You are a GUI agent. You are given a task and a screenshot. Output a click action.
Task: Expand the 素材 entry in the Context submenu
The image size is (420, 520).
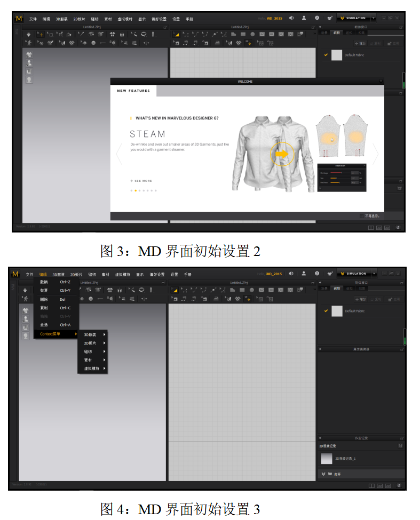pyautogui.click(x=92, y=360)
